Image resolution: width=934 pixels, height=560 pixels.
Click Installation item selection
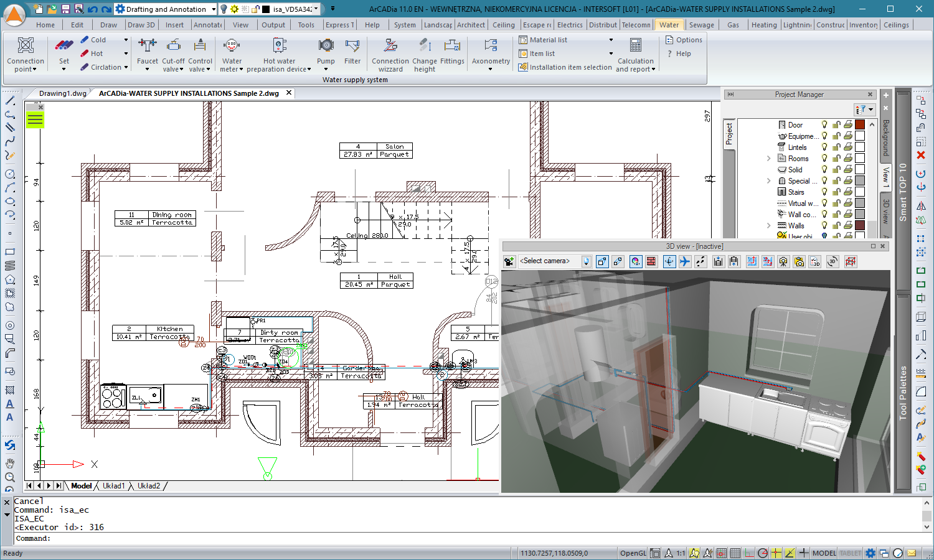[565, 67]
